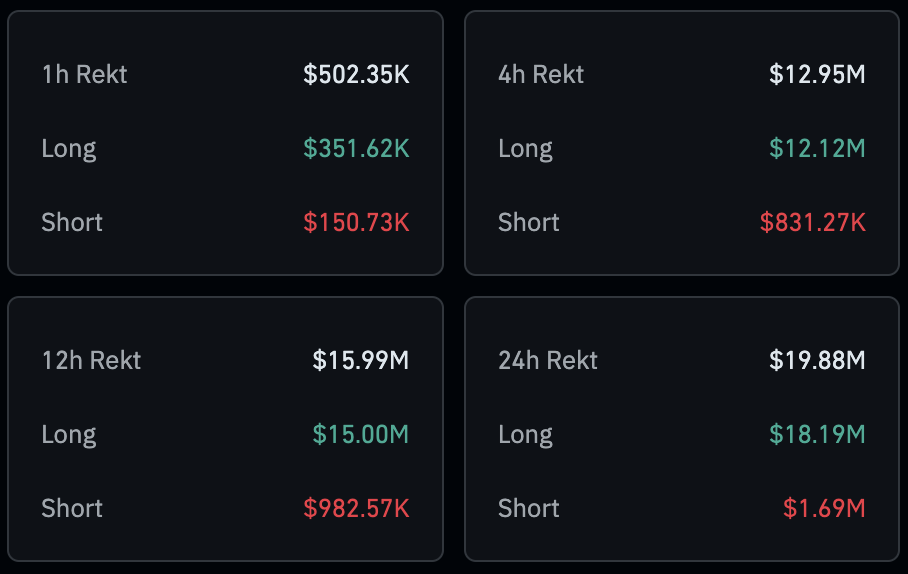Select the 4h short value $831.27K

[812, 222]
